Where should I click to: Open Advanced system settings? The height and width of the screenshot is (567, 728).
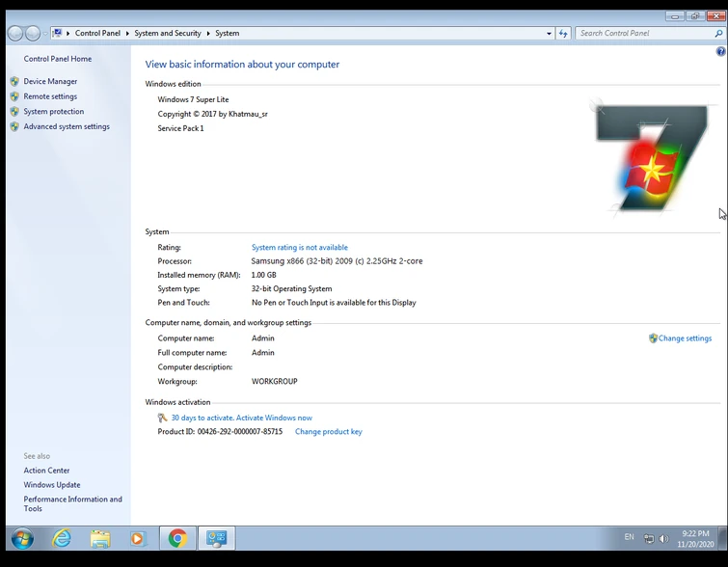(x=67, y=126)
